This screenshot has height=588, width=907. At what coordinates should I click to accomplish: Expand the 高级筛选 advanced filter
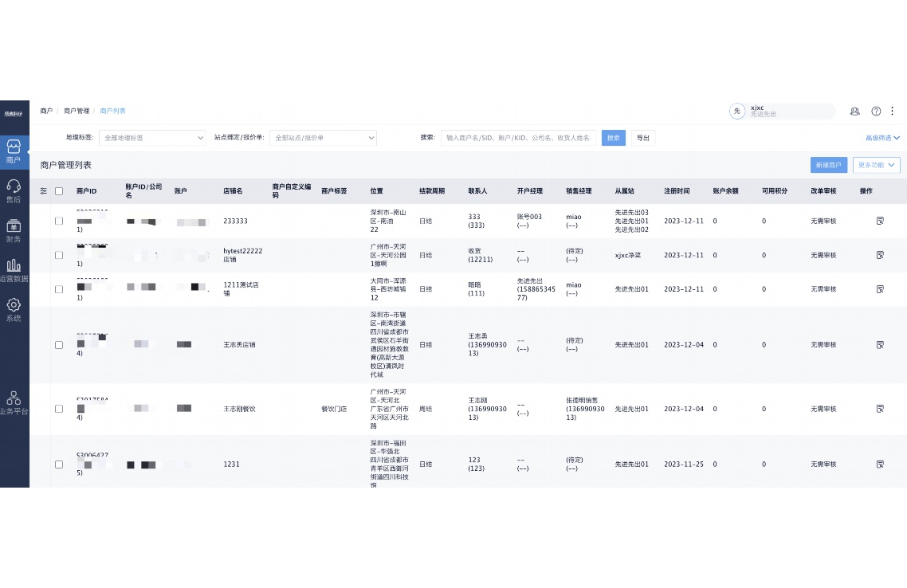(x=882, y=138)
